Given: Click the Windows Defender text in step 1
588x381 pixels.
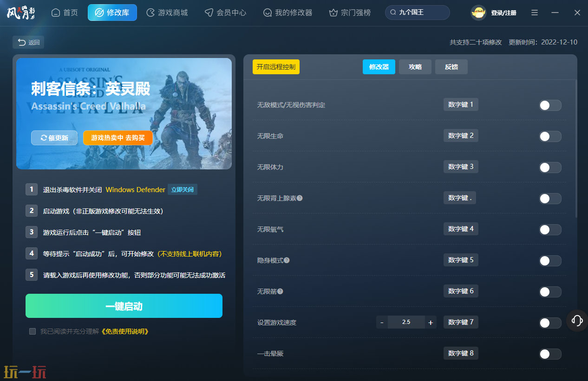Looking at the screenshot, I should coord(135,189).
